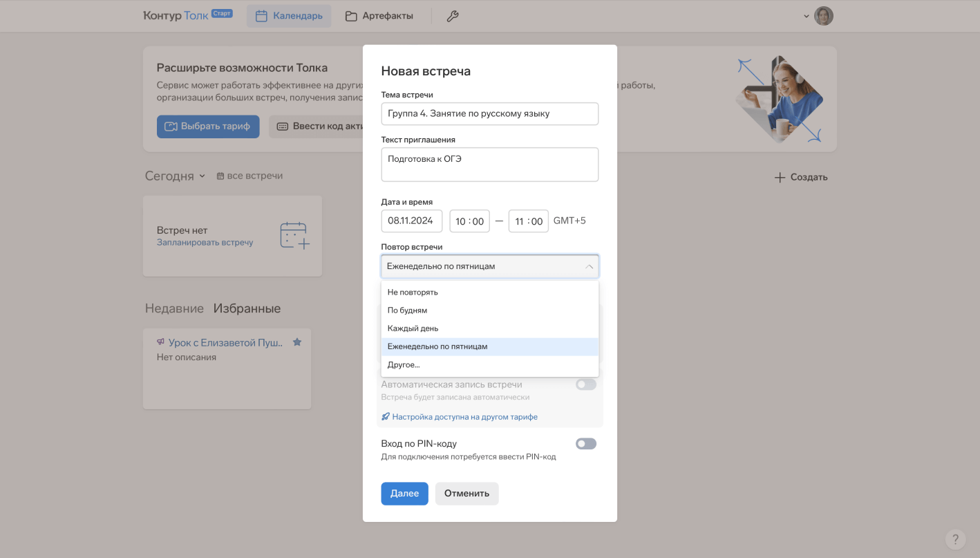This screenshot has height=558, width=980.
Task: Choose Каждый день repeat option
Action: point(413,328)
